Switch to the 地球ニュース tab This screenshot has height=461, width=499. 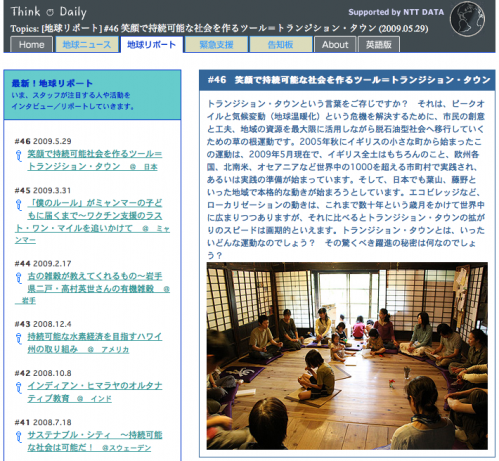pos(87,45)
